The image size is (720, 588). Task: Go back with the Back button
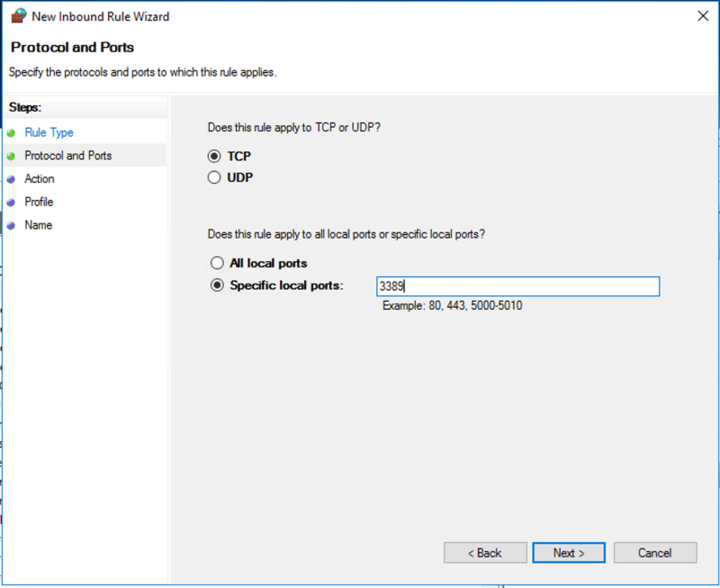click(x=485, y=553)
